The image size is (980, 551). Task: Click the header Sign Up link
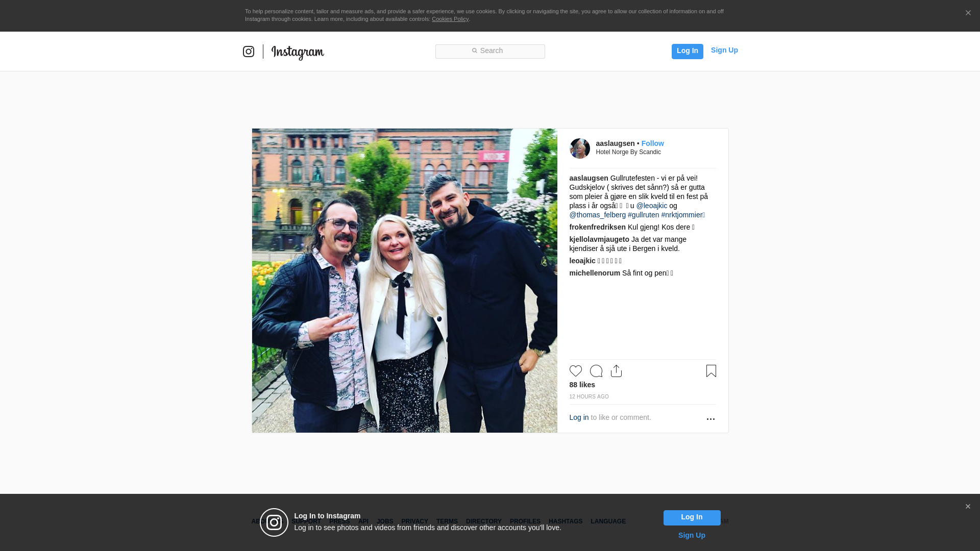point(724,50)
